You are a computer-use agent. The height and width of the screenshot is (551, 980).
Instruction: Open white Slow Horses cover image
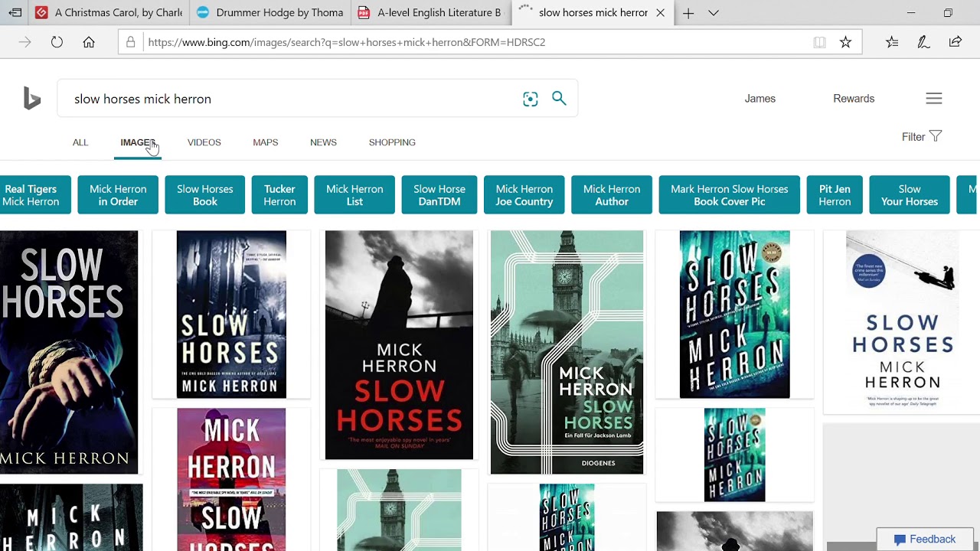[x=902, y=321]
